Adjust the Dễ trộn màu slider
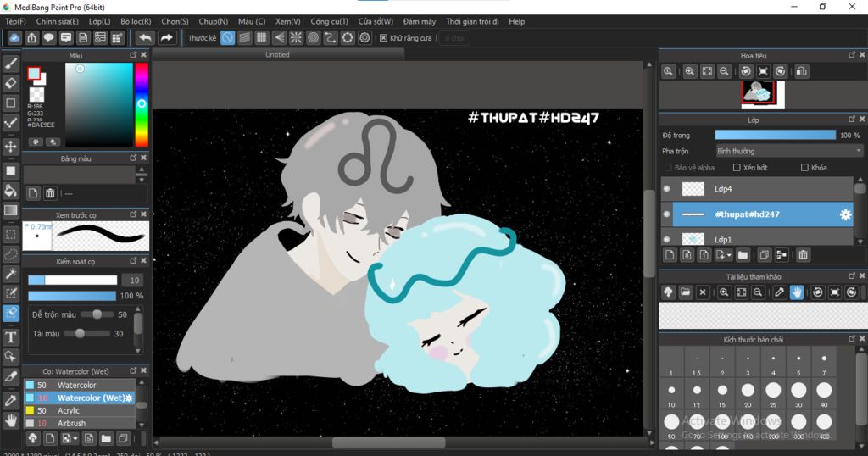 coord(96,314)
